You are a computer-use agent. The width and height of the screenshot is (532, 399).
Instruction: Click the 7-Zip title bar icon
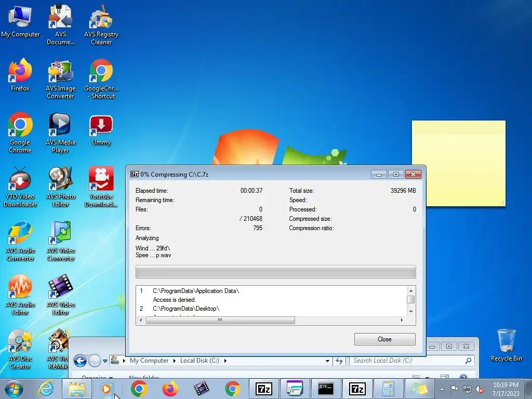pos(135,174)
